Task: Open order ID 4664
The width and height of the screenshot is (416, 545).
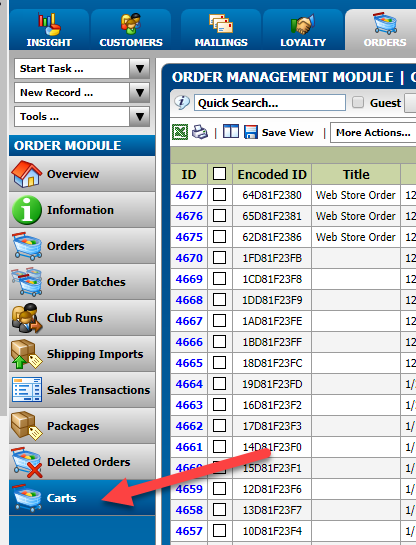Action: 189,384
